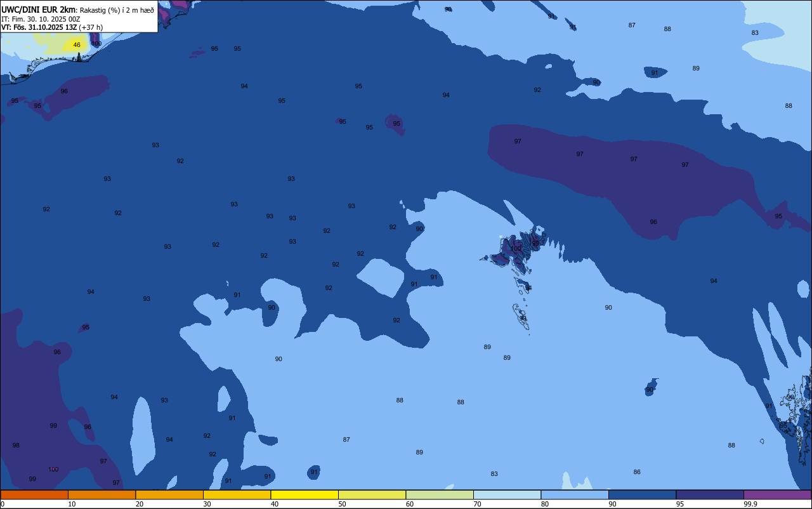Select the pale blue 70–80 legend swatch
The width and height of the screenshot is (812, 509).
click(507, 495)
